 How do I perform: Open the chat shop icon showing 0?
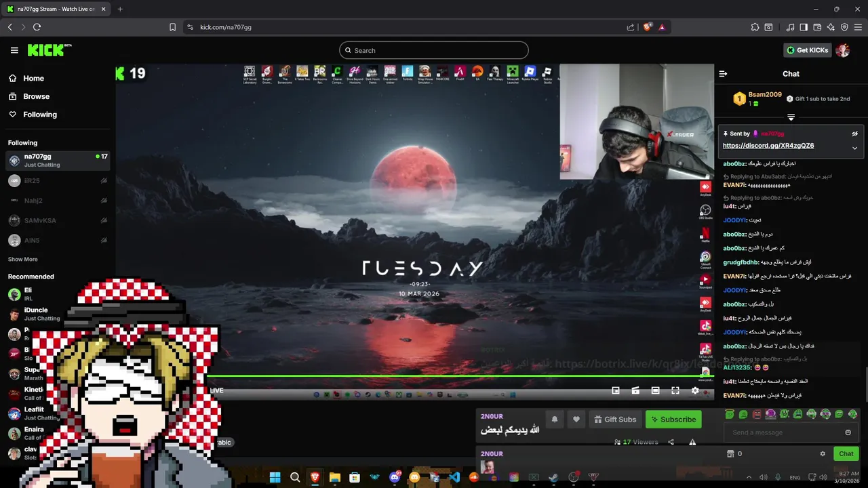(734, 453)
